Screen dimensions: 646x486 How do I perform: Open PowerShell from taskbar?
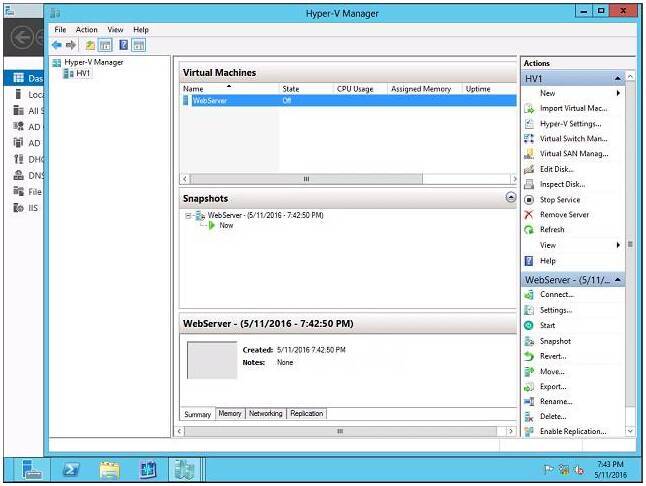(x=71, y=470)
